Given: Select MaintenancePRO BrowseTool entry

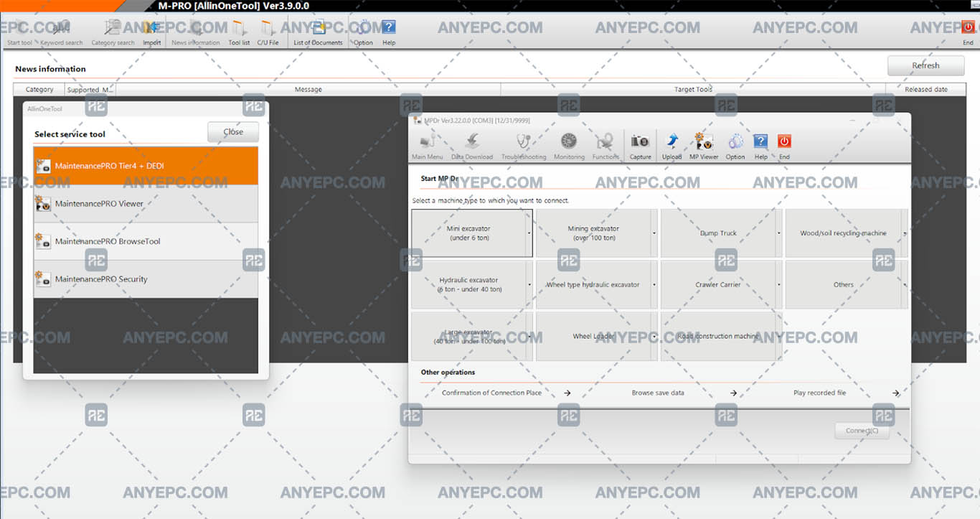Looking at the screenshot, I should (146, 242).
